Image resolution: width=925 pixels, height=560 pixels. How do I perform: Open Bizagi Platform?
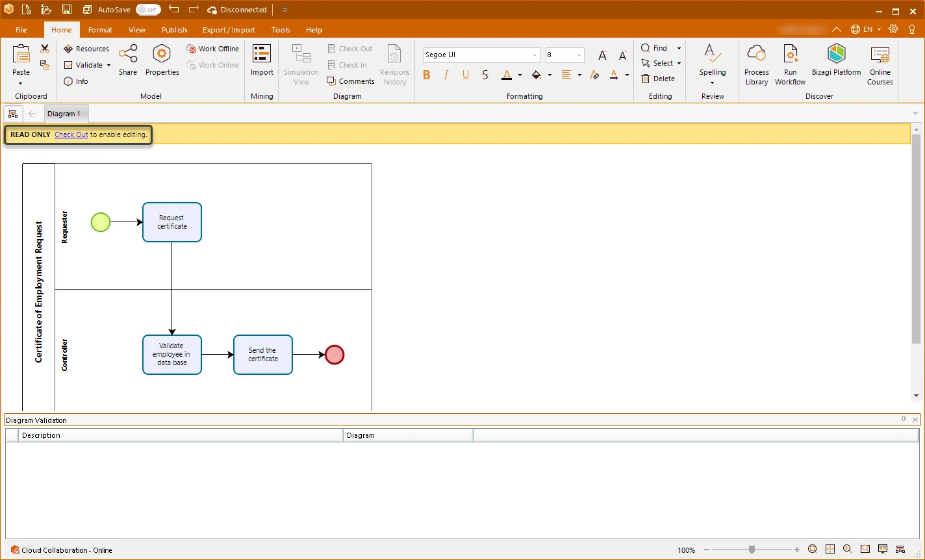tap(836, 60)
